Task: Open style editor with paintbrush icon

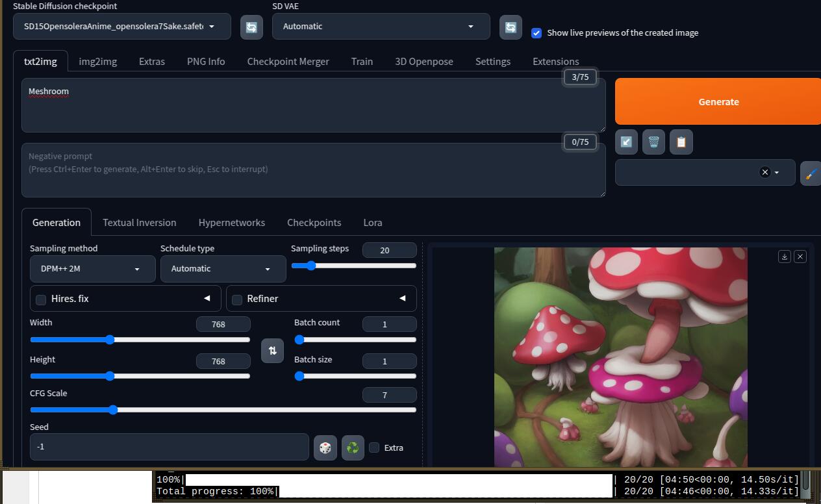Action: point(811,174)
